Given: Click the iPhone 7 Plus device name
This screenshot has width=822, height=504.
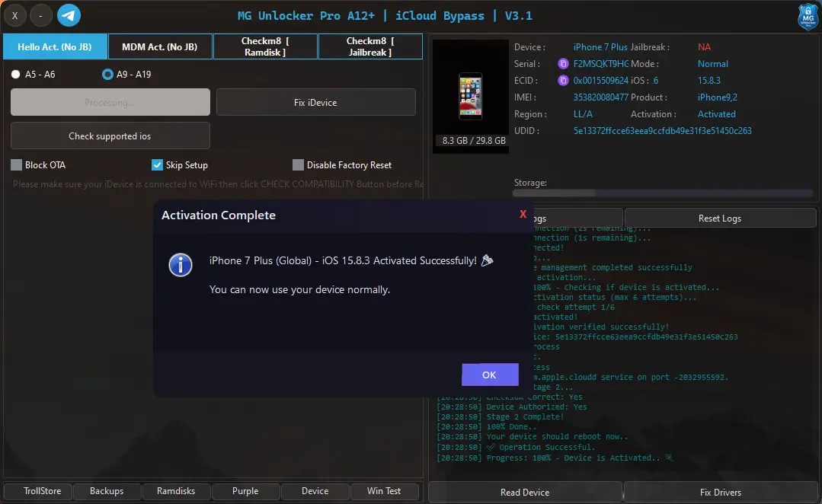Looking at the screenshot, I should click(600, 46).
